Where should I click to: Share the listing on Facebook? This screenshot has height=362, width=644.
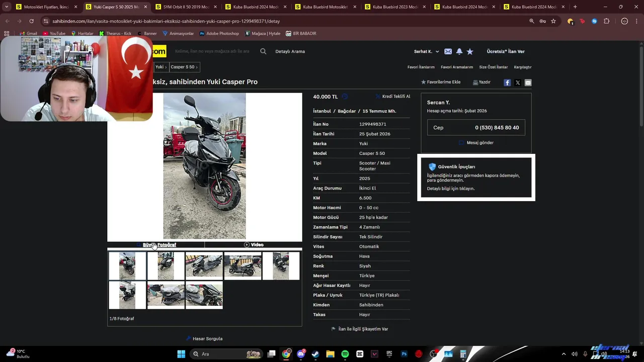click(x=507, y=82)
